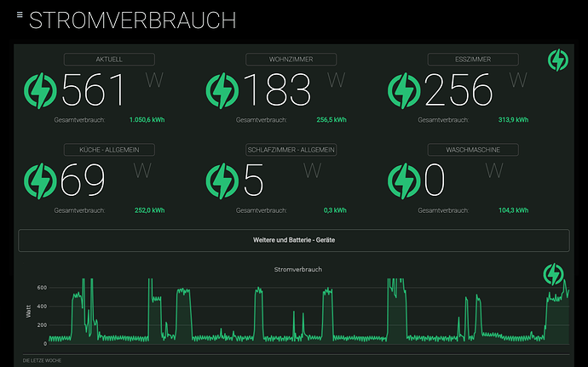
Task: Click the Waschmaschine lightning bolt icon
Action: point(404,180)
